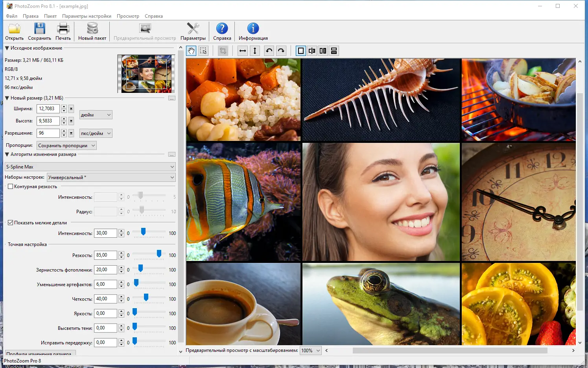Image resolution: width=588 pixels, height=368 pixels.
Task: Flip image vertically with the arrow icon
Action: tap(255, 51)
